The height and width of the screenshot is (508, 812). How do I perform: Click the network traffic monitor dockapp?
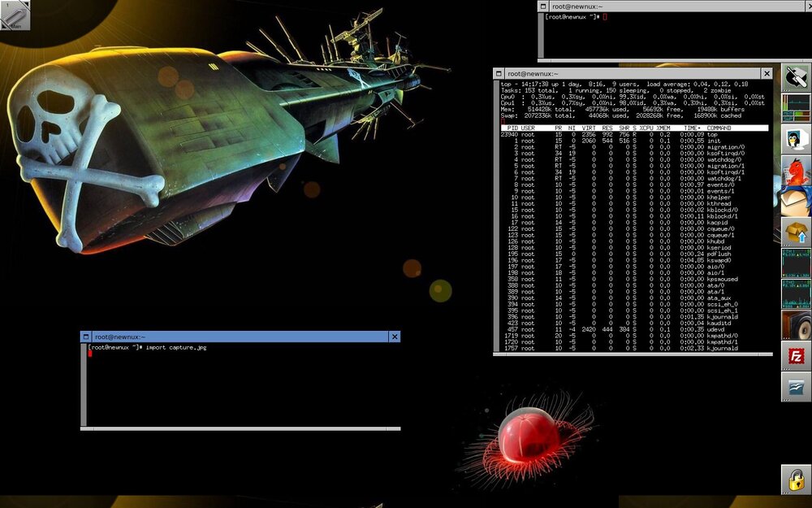click(x=796, y=263)
